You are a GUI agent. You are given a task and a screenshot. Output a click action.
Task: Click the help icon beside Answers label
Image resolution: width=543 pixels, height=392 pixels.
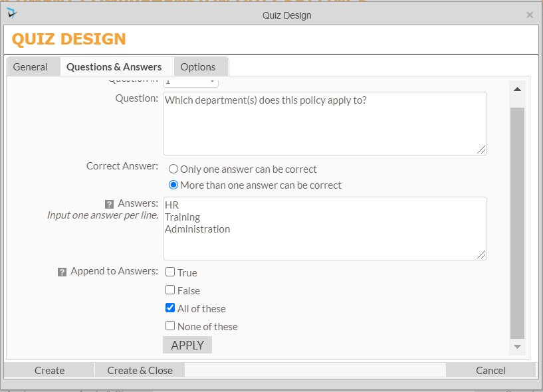pyautogui.click(x=110, y=204)
